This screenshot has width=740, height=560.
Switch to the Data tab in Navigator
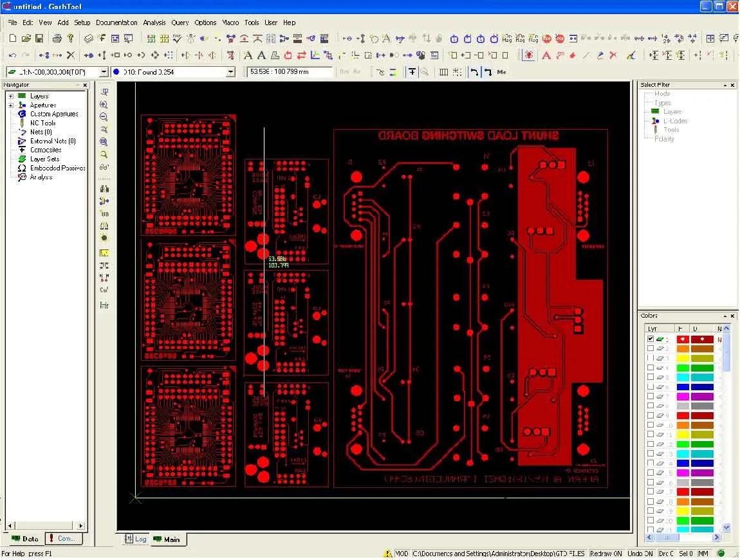(25, 538)
